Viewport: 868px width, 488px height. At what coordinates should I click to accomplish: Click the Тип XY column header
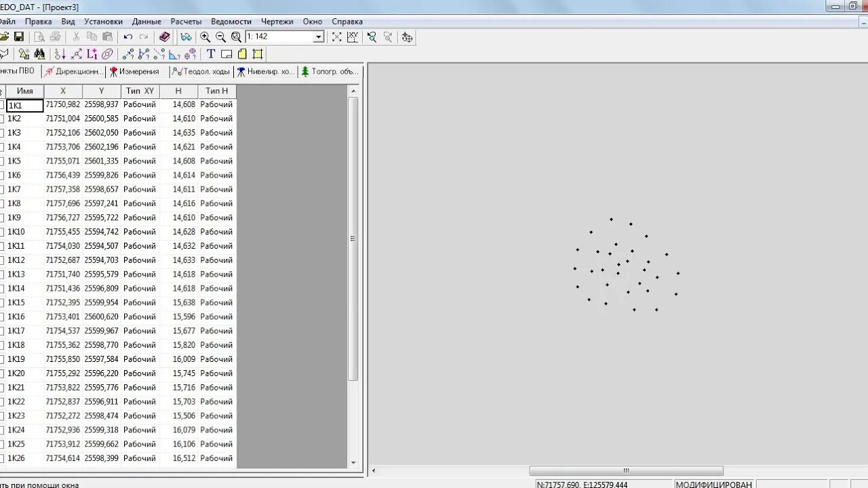140,91
